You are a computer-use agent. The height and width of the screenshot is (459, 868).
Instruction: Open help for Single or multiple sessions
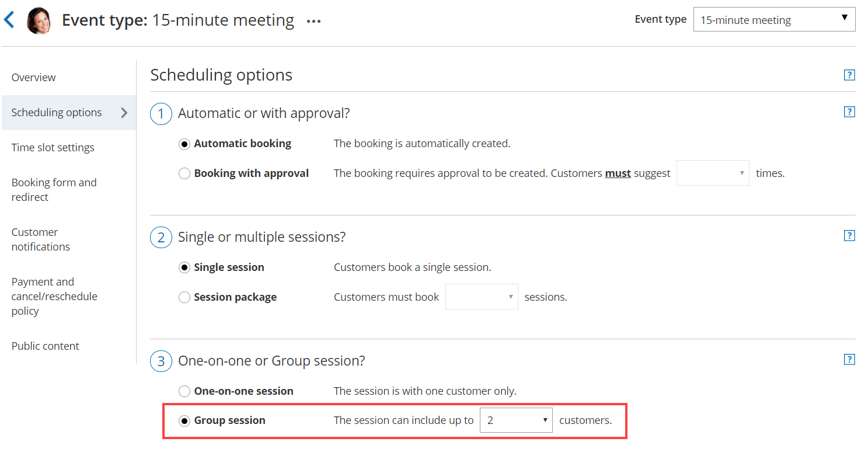pyautogui.click(x=849, y=236)
